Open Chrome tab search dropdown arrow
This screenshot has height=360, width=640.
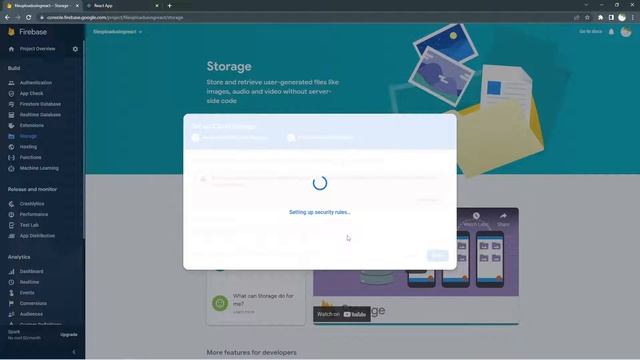[x=586, y=5]
